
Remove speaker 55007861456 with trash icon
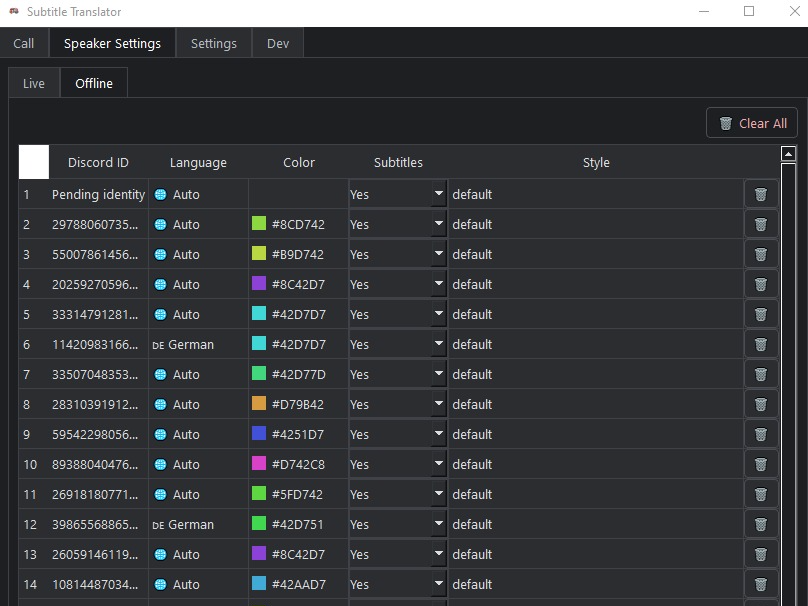761,254
